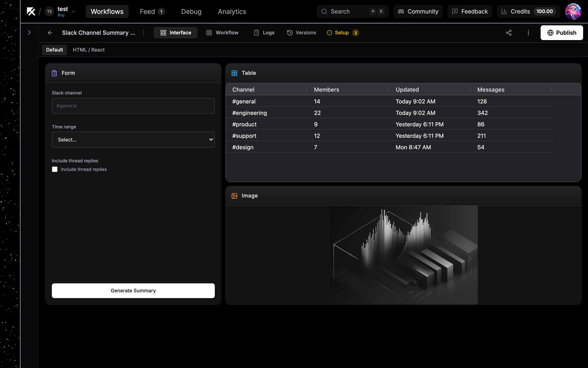This screenshot has width=588, height=368.
Task: Click the Form panel clipboard icon
Action: pyautogui.click(x=54, y=73)
